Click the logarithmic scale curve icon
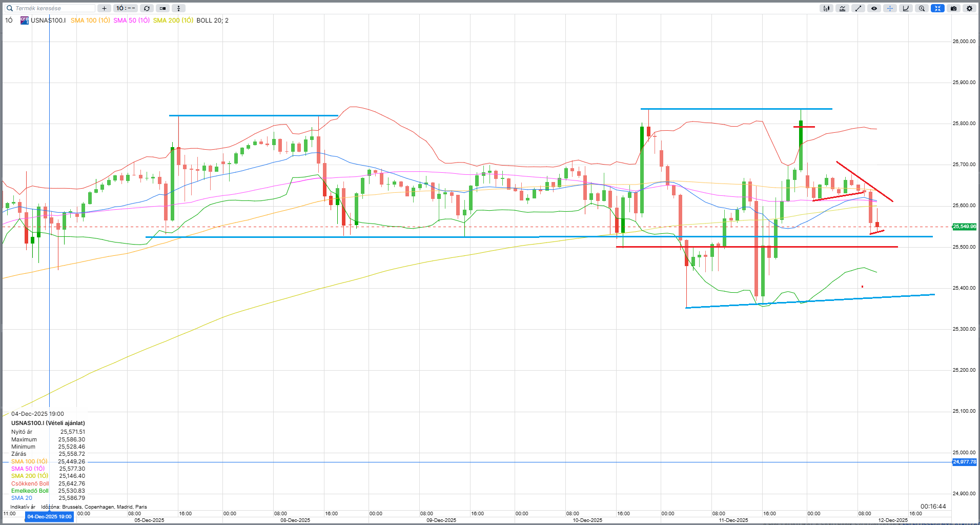Screen dimensions: 980x525 pos(906,8)
